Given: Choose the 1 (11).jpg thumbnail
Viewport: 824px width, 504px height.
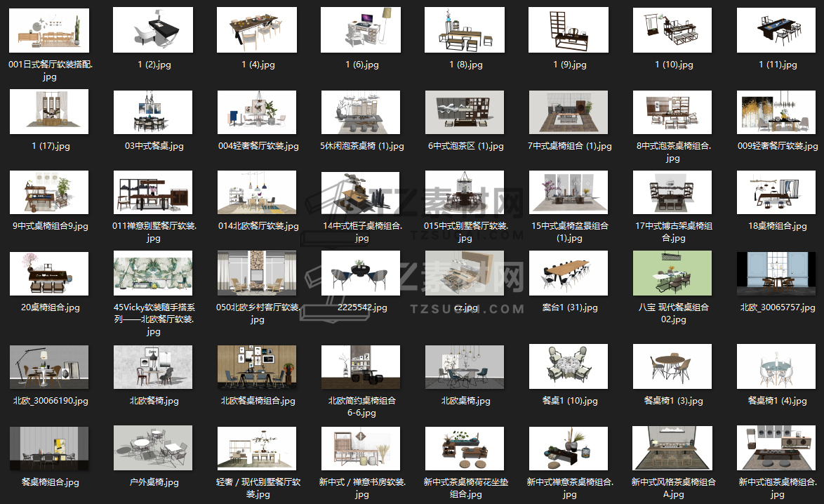Looking at the screenshot, I should click(x=777, y=30).
